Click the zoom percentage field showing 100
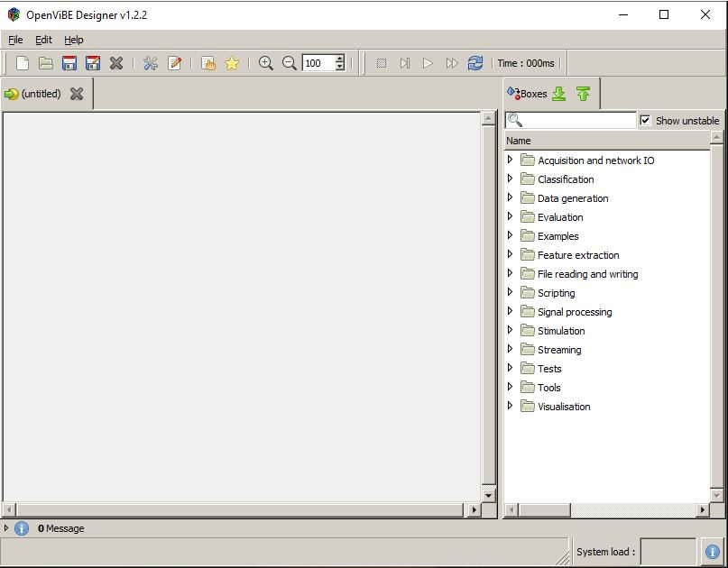Viewport: 728px width, 568px height. (x=318, y=63)
